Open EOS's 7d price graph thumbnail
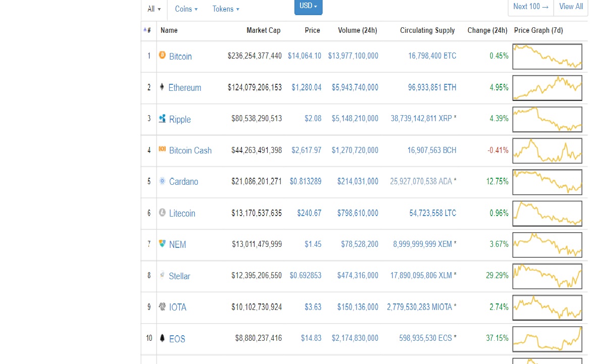 547,339
